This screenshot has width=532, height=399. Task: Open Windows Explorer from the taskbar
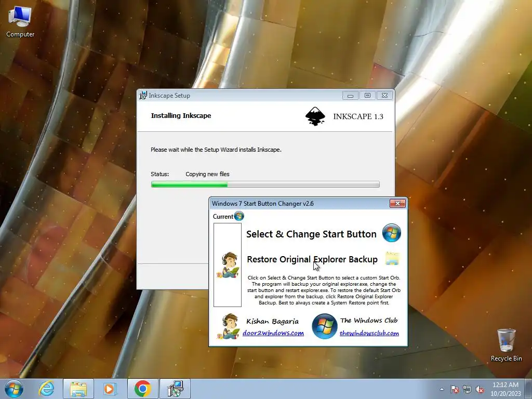78,389
